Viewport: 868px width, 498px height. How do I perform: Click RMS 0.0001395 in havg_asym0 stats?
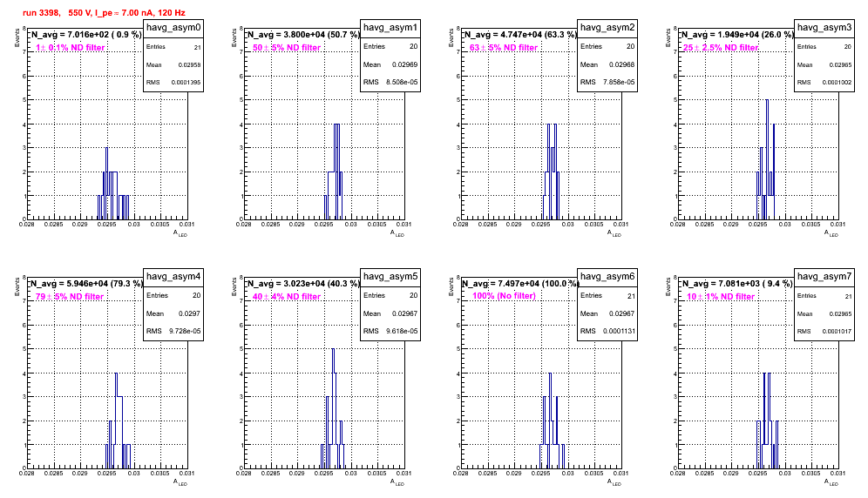[173, 83]
